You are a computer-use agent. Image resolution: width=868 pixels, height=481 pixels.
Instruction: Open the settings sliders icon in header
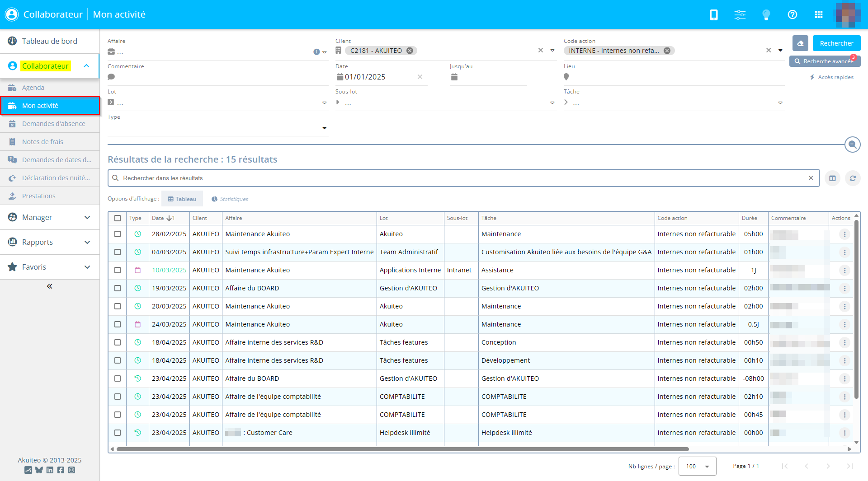click(x=740, y=15)
